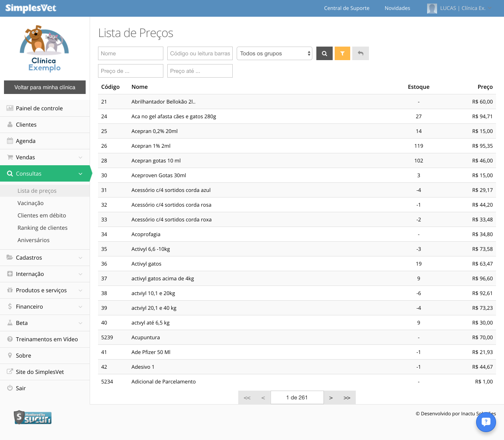Collapse the Consultas menu
504x440 pixels.
point(45,174)
